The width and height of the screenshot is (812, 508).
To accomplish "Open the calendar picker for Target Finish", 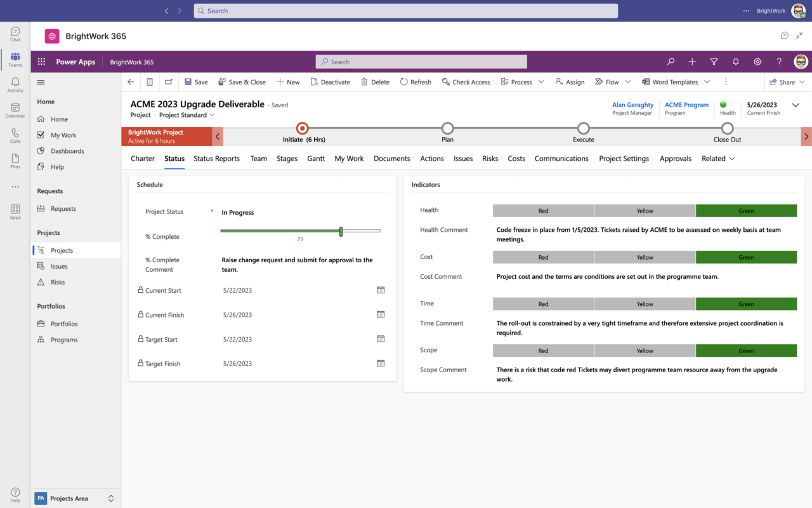I will coord(381,363).
